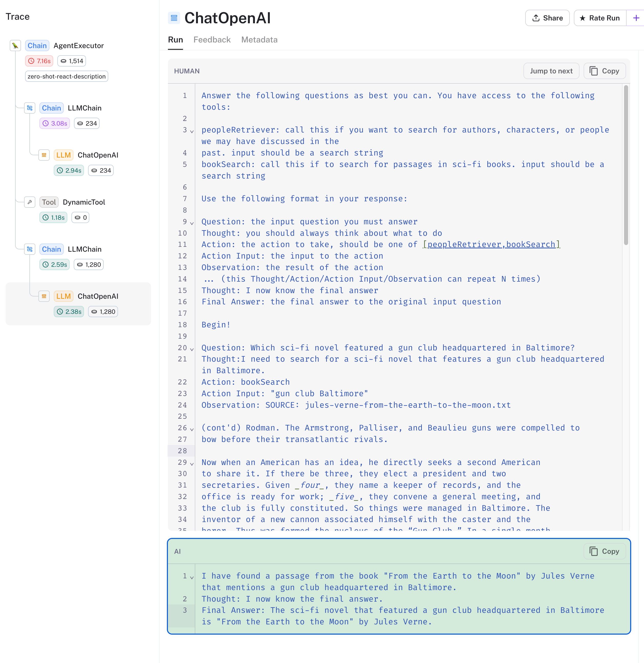The height and width of the screenshot is (663, 644).
Task: Click the DynamicTool wrench icon
Action: pyautogui.click(x=30, y=202)
